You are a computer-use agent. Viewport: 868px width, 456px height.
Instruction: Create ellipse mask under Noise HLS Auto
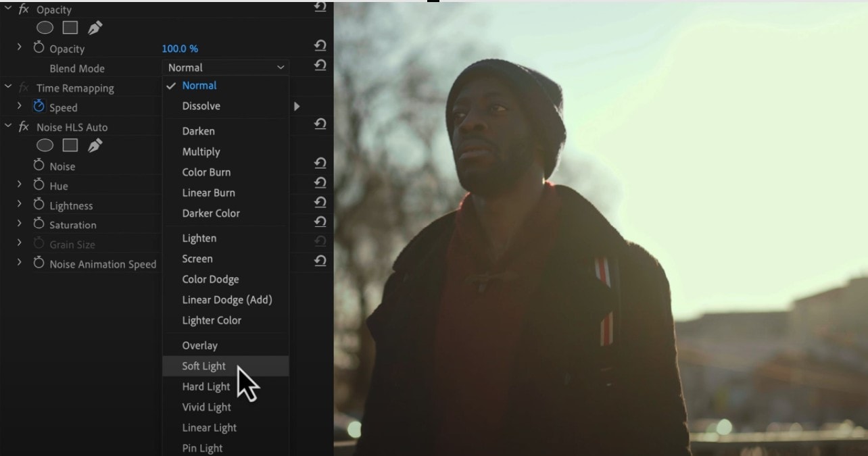45,145
